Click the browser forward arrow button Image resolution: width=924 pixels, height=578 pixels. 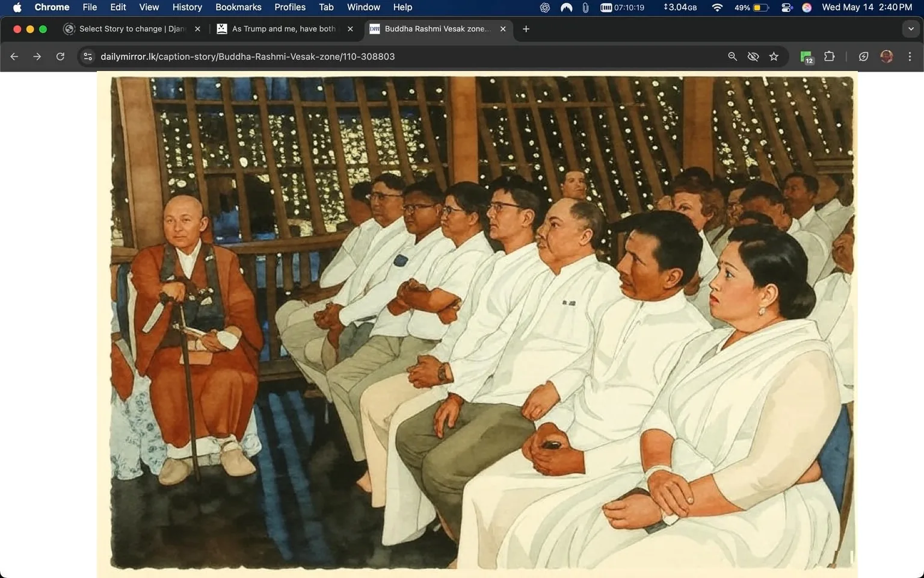[x=37, y=57]
